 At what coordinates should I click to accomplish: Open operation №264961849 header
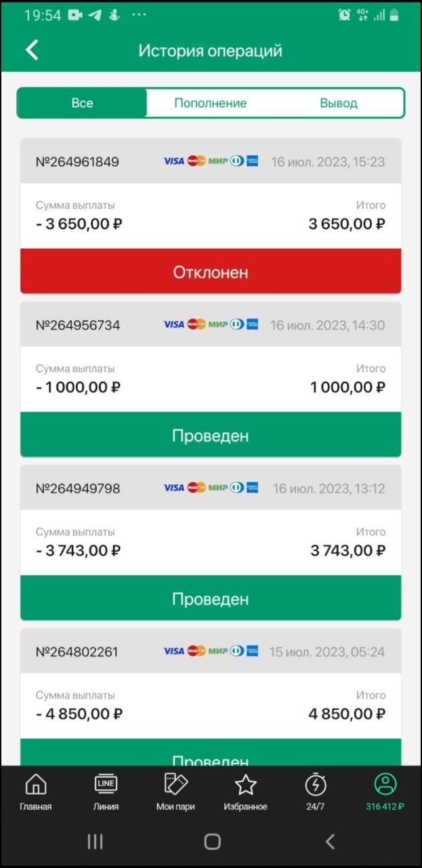pos(77,161)
